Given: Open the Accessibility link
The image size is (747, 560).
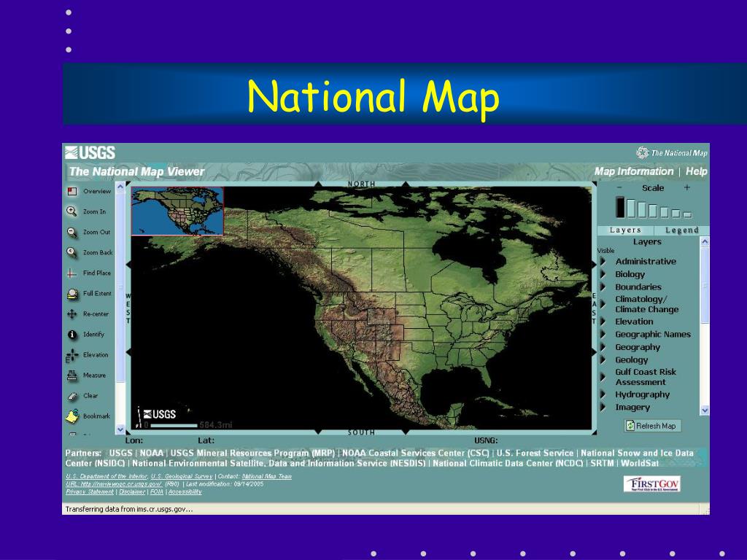Looking at the screenshot, I should (x=185, y=491).
